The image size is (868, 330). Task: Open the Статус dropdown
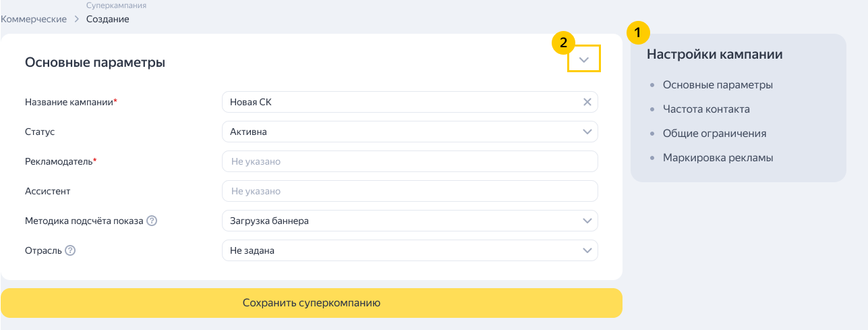409,132
